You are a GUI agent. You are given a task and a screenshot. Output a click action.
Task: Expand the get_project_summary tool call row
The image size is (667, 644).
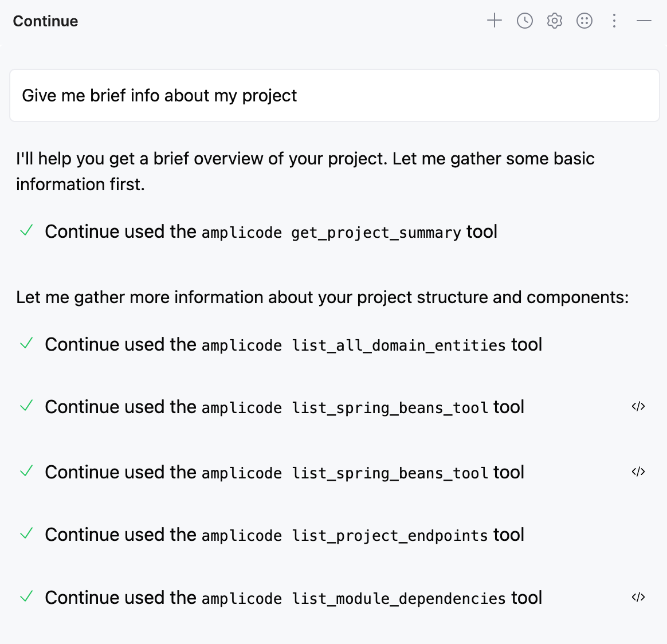click(270, 232)
